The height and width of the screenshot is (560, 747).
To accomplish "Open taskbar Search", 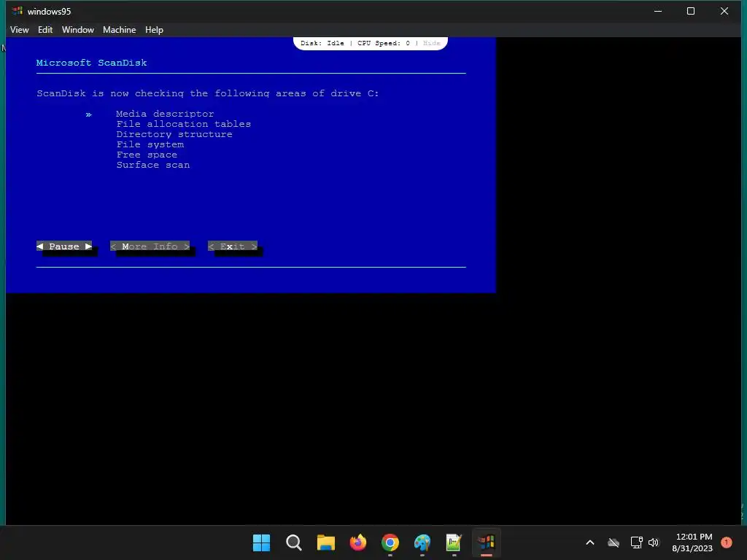I will pos(293,542).
